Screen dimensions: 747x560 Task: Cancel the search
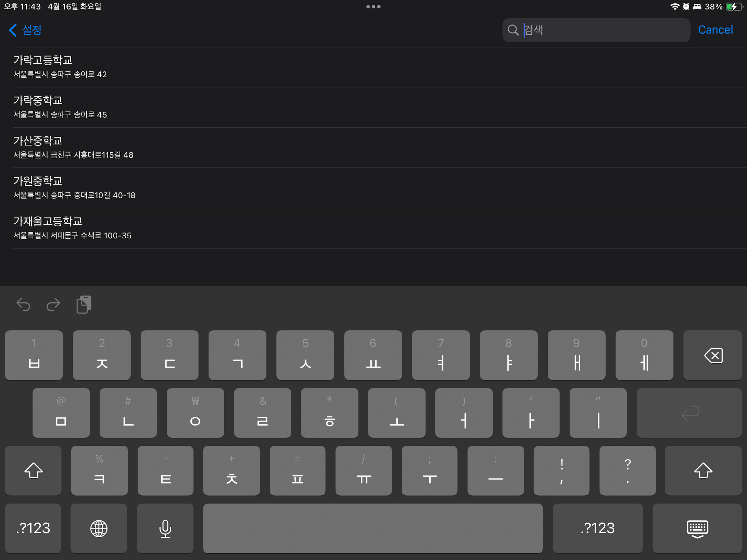[x=715, y=30]
